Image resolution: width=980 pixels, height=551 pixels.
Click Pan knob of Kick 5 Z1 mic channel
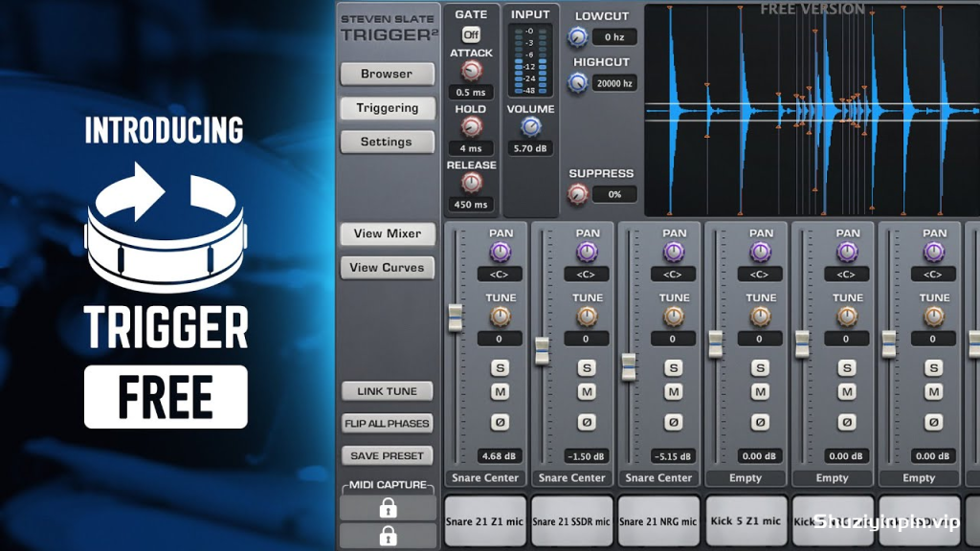click(x=760, y=253)
